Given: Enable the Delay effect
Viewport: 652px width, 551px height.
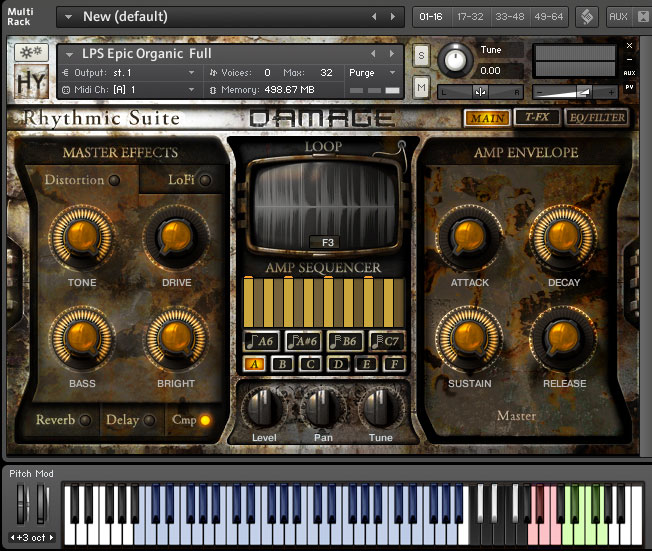Looking at the screenshot, I should 149,420.
